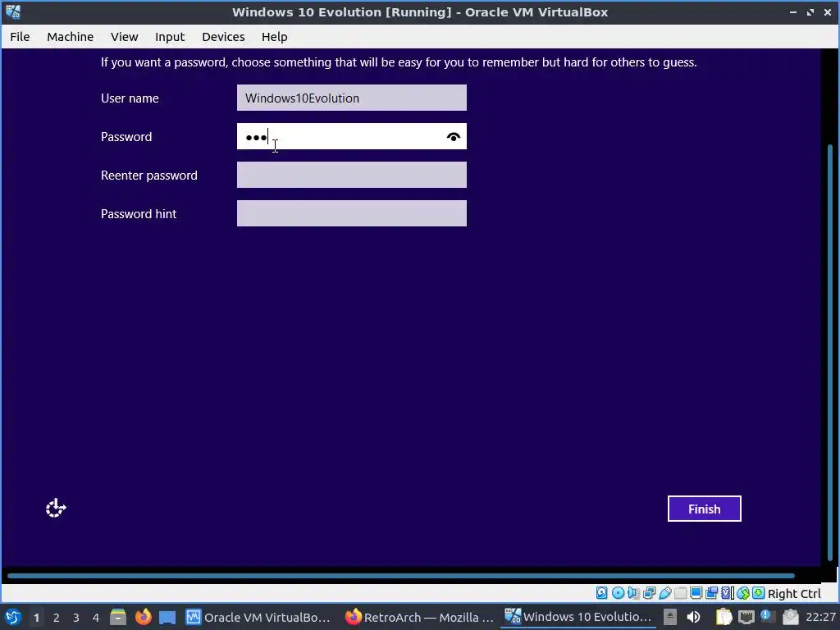Open the LXQt start menu bird icon

tap(13, 617)
